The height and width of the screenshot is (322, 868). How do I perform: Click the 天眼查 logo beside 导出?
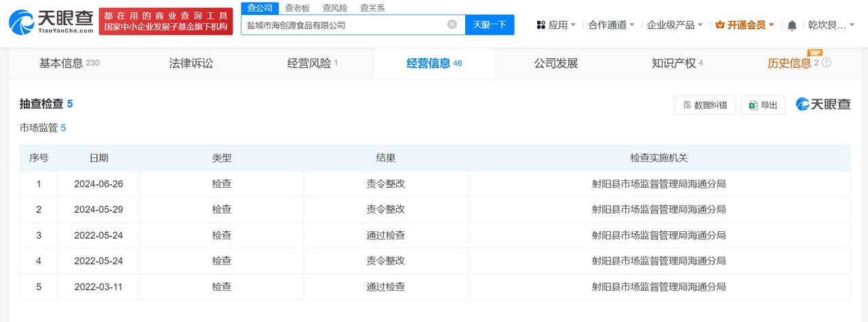pos(823,104)
